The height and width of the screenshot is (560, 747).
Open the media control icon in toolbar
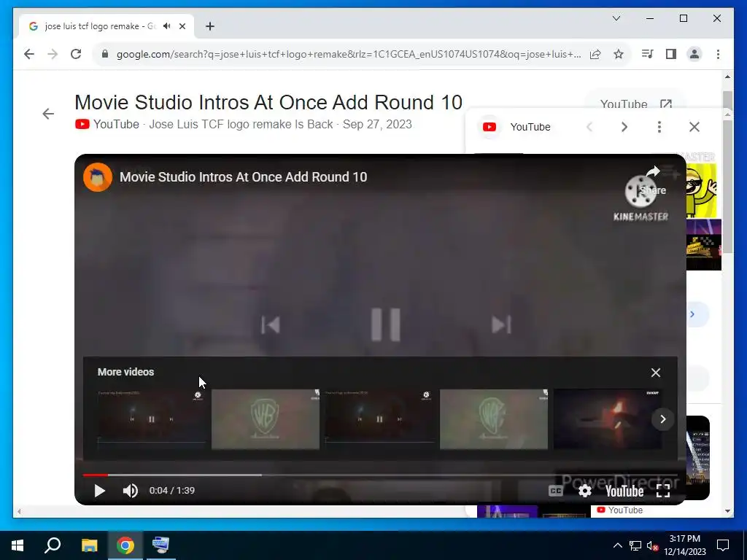tap(647, 54)
